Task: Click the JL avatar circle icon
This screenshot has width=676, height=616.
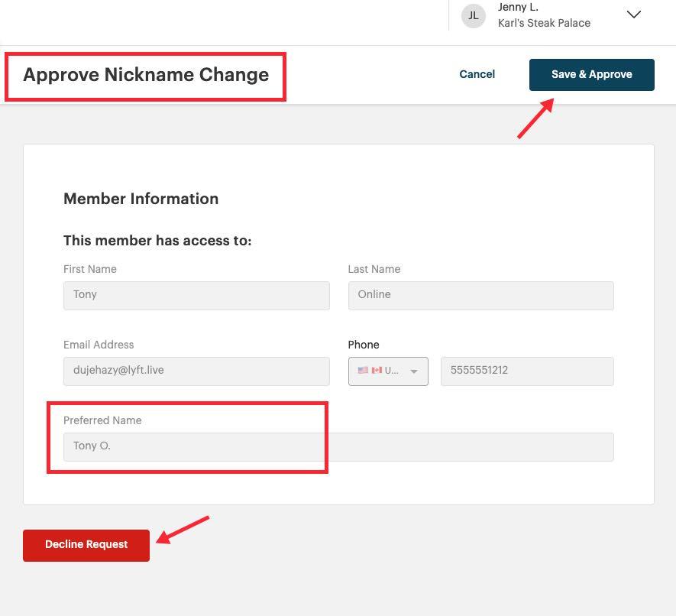Action: 473,15
